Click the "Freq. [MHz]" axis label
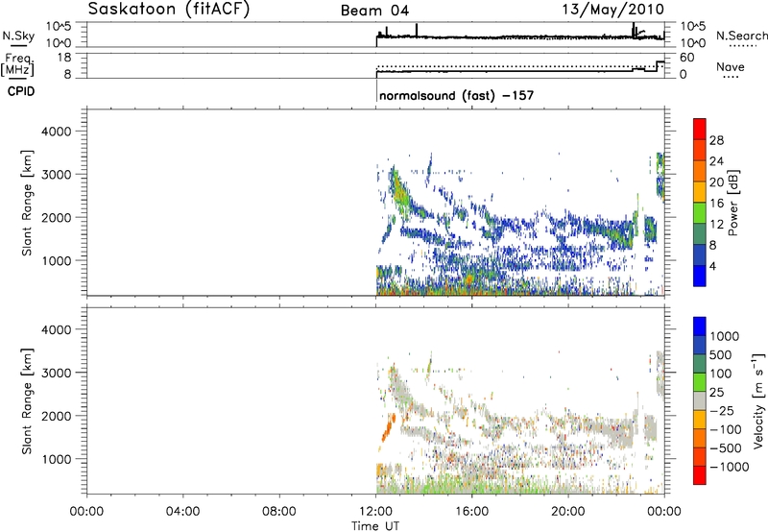The width and height of the screenshot is (768, 532). click(x=17, y=65)
